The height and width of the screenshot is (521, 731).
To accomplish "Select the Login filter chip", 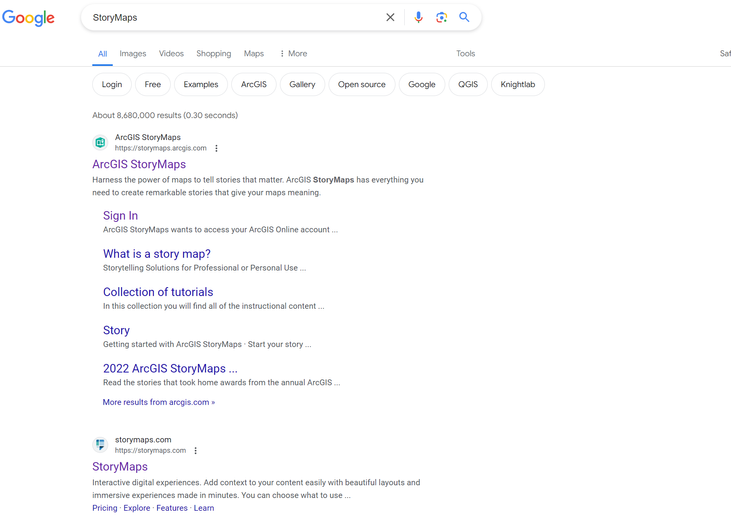I will click(x=112, y=84).
